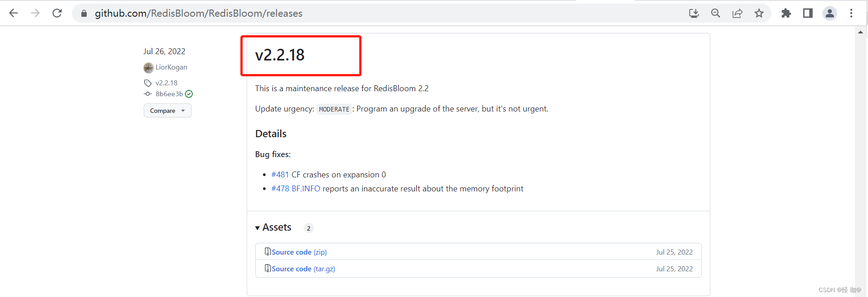Open the browser extensions puzzle icon

786,13
